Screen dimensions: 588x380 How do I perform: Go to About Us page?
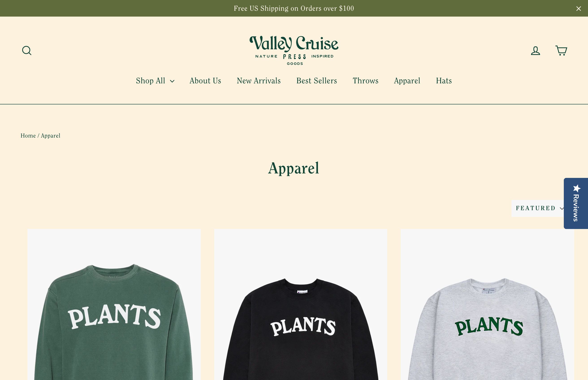[205, 81]
